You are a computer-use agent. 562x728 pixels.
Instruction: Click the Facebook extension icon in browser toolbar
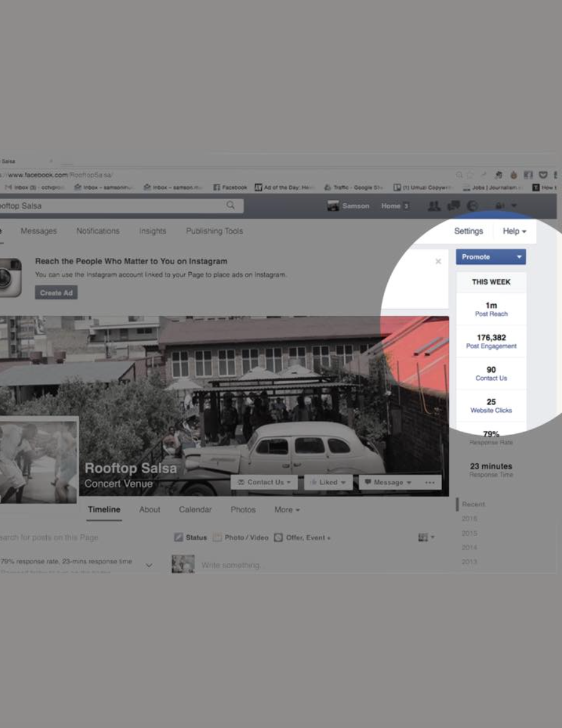click(528, 175)
